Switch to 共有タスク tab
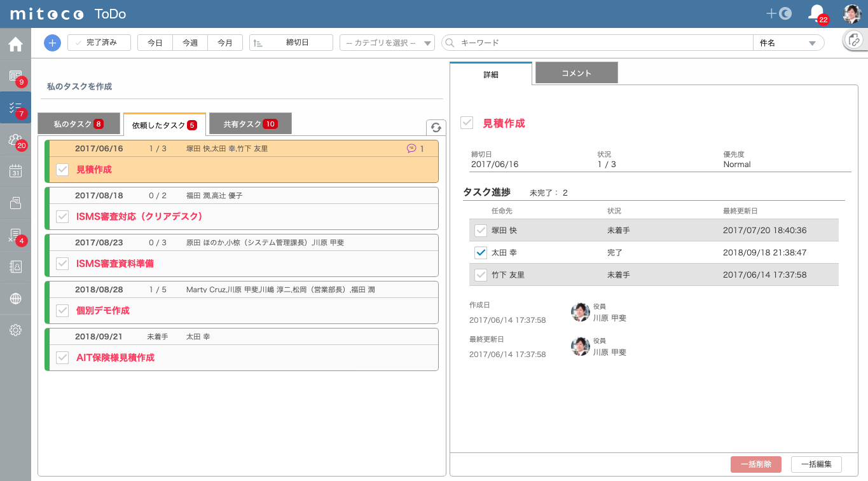The height and width of the screenshot is (481, 868). (x=251, y=124)
